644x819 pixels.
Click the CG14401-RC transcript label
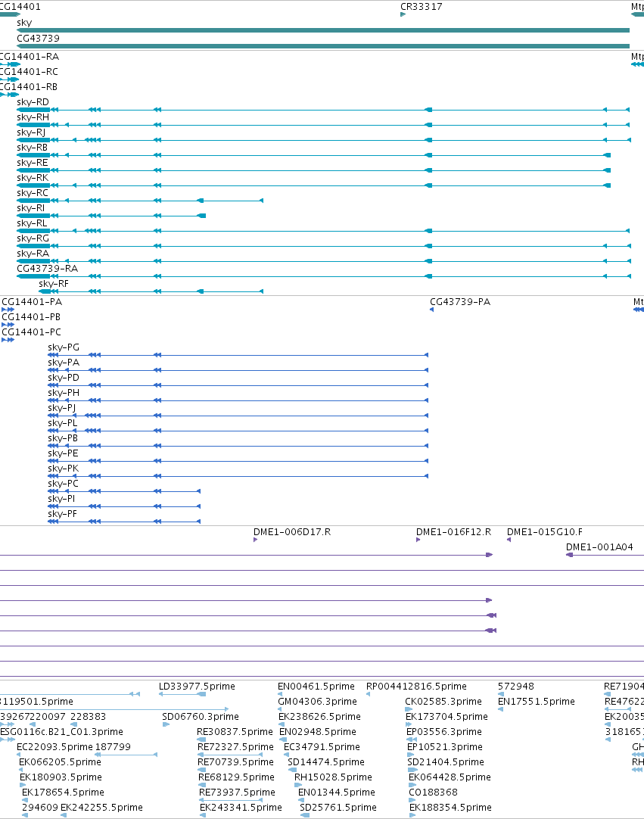(29, 72)
